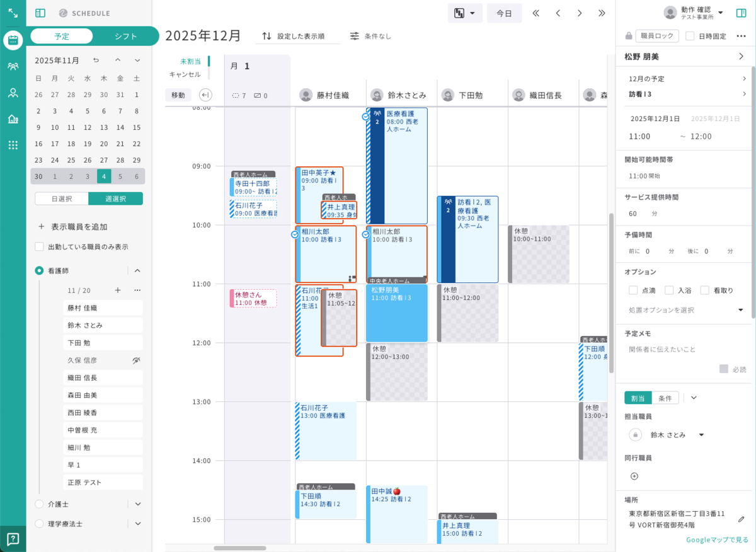Image resolution: width=756 pixels, height=552 pixels.
Task: Go to previous period arrow
Action: tap(558, 13)
